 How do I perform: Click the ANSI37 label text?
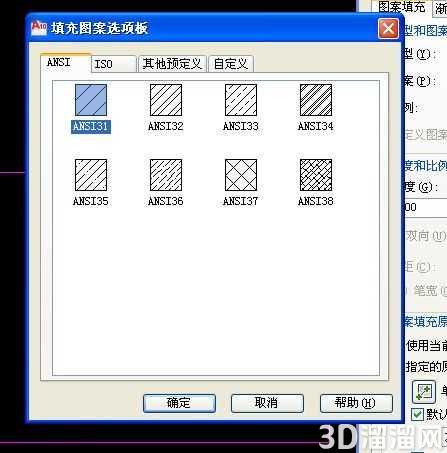[x=241, y=201]
